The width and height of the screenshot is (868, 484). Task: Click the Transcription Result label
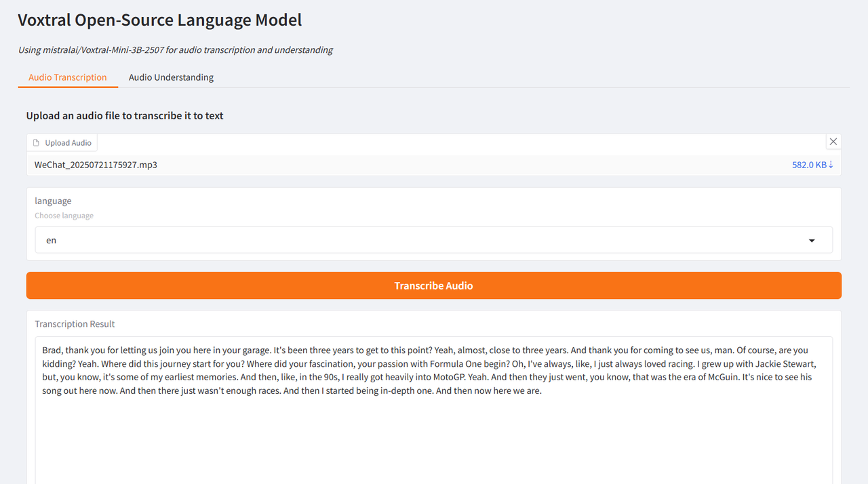tap(75, 324)
